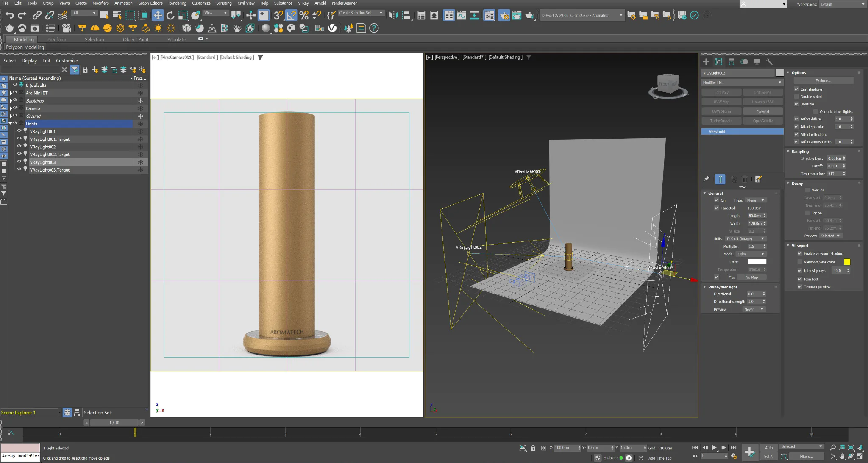Open the Mode Color dropdown
868x463 pixels.
pos(751,254)
